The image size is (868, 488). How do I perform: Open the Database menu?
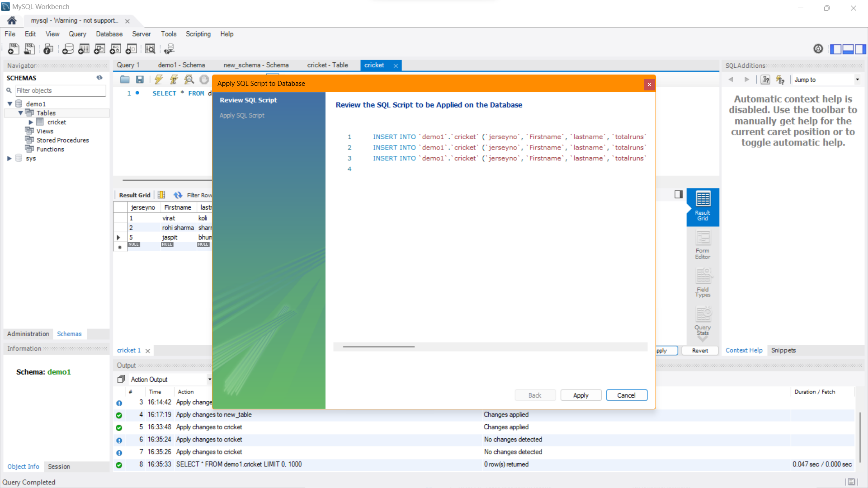pyautogui.click(x=109, y=34)
